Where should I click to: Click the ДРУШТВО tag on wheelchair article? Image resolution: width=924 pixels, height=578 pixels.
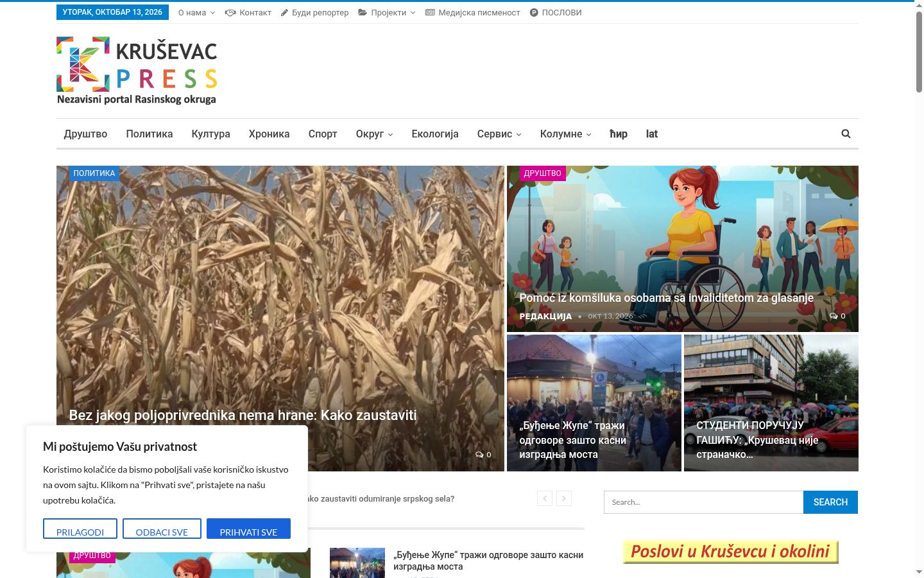(543, 173)
